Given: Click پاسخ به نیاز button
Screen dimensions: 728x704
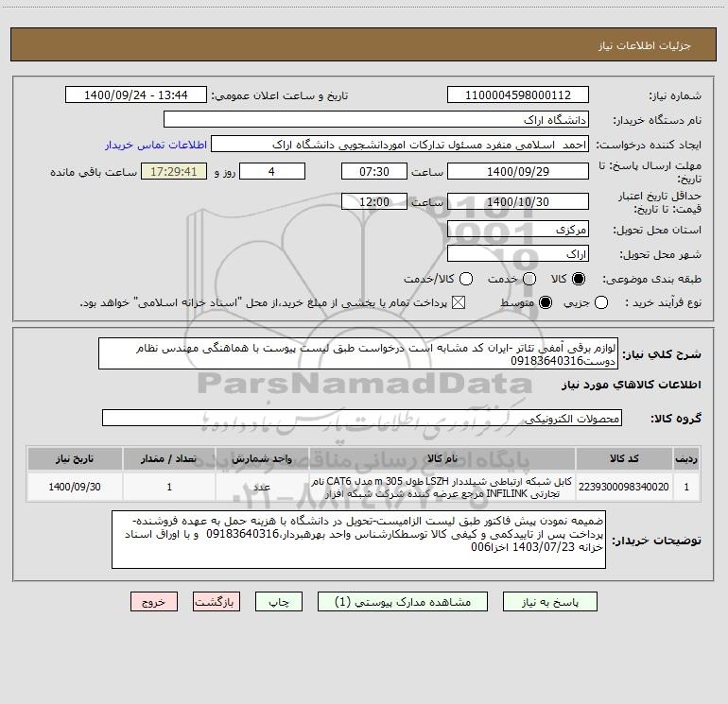Looking at the screenshot, I should (550, 602).
